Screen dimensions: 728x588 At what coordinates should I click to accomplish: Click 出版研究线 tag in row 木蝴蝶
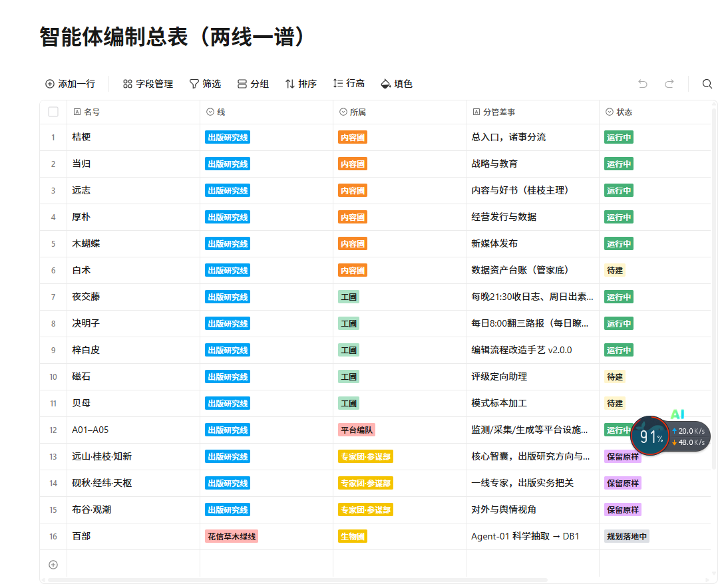pos(228,243)
